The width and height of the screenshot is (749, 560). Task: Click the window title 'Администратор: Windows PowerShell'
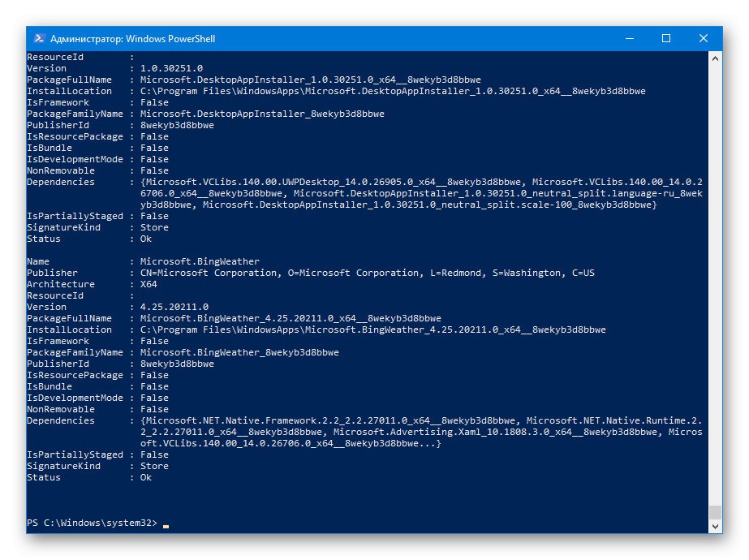[133, 39]
